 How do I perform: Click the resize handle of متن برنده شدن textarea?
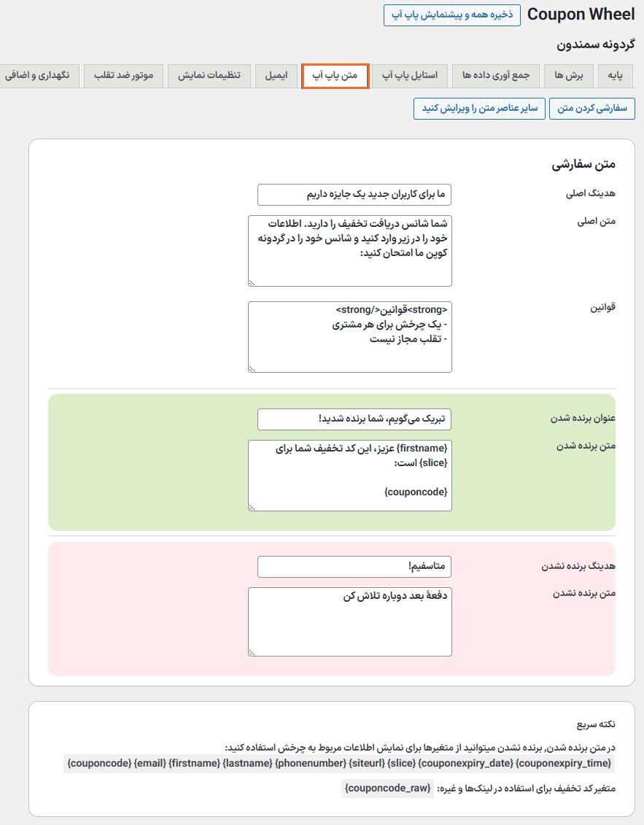click(x=252, y=507)
